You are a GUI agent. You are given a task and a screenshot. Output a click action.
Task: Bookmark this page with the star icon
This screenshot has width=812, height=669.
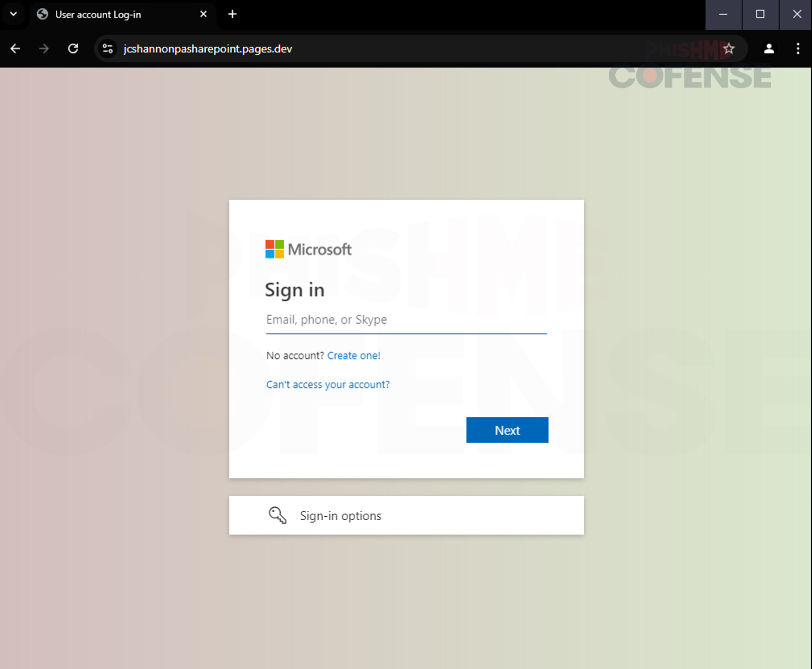[729, 48]
